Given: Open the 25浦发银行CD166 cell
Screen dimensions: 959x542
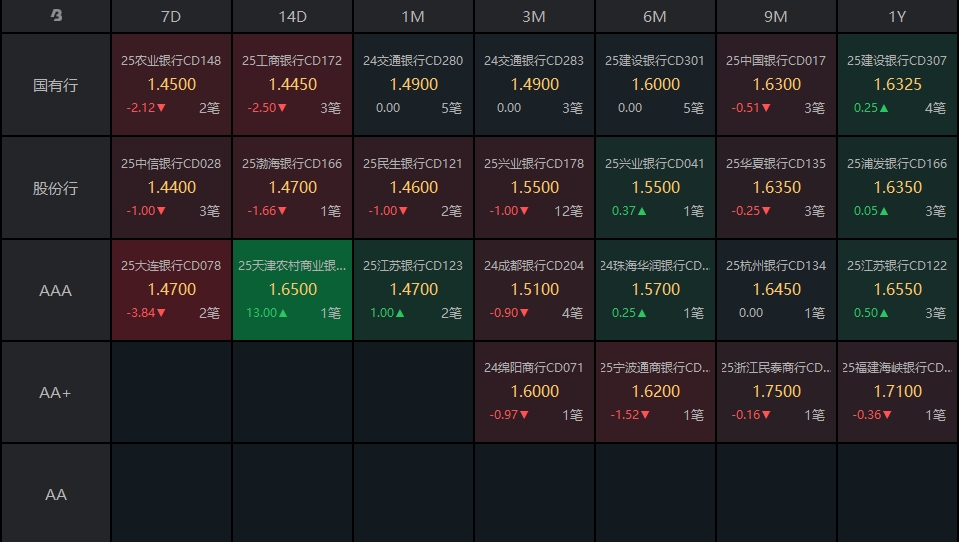Looking at the screenshot, I should (x=897, y=187).
